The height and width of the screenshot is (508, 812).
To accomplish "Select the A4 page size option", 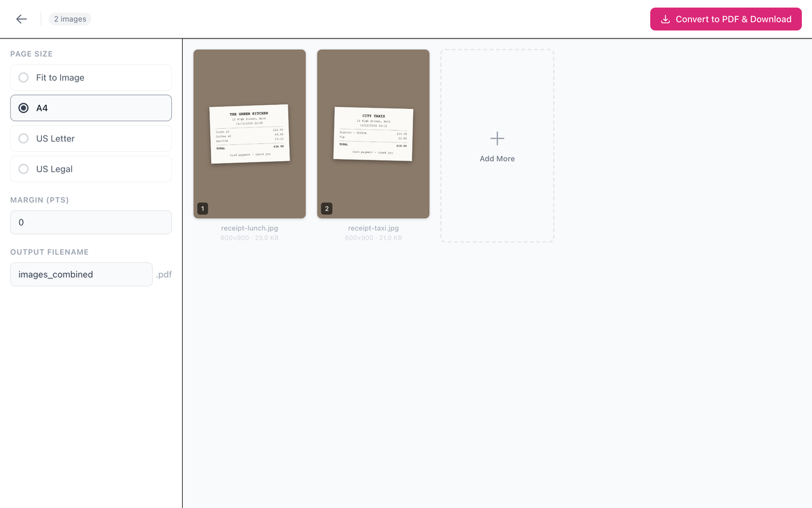I will click(91, 108).
